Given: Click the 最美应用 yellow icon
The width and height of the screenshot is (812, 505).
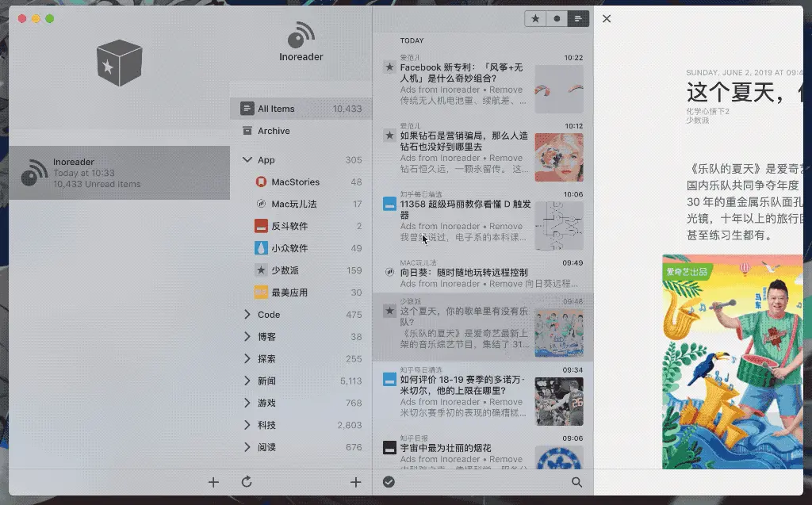Looking at the screenshot, I should pyautogui.click(x=261, y=292).
